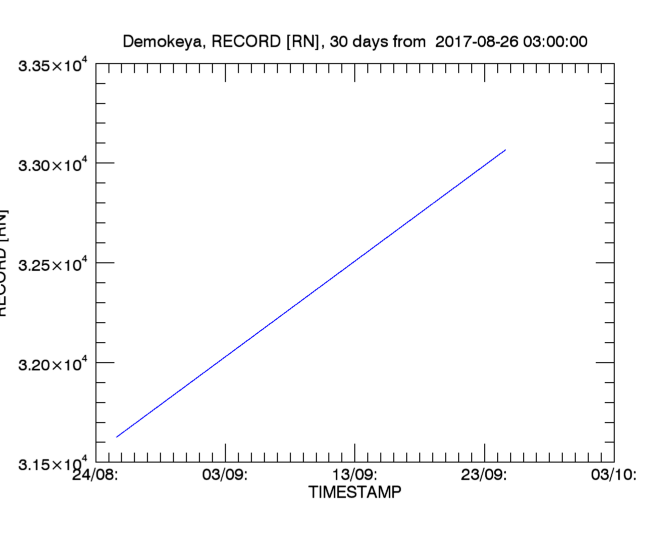Select the 3.35×10^4 y-axis tick label
This screenshot has width=666, height=533.
(55, 66)
